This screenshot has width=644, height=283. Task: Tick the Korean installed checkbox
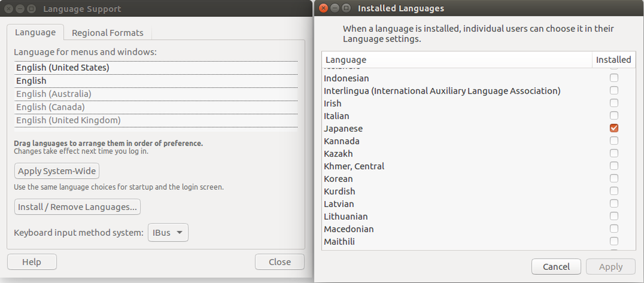614,179
